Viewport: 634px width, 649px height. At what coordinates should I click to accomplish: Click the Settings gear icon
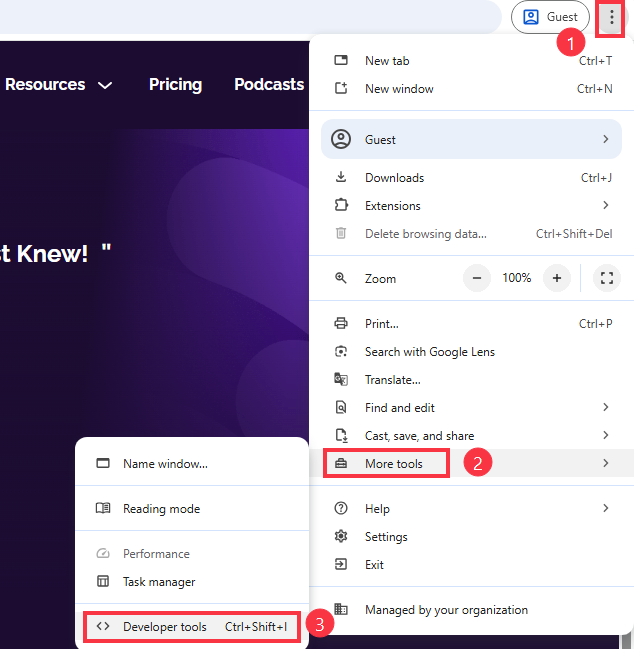pos(341,536)
